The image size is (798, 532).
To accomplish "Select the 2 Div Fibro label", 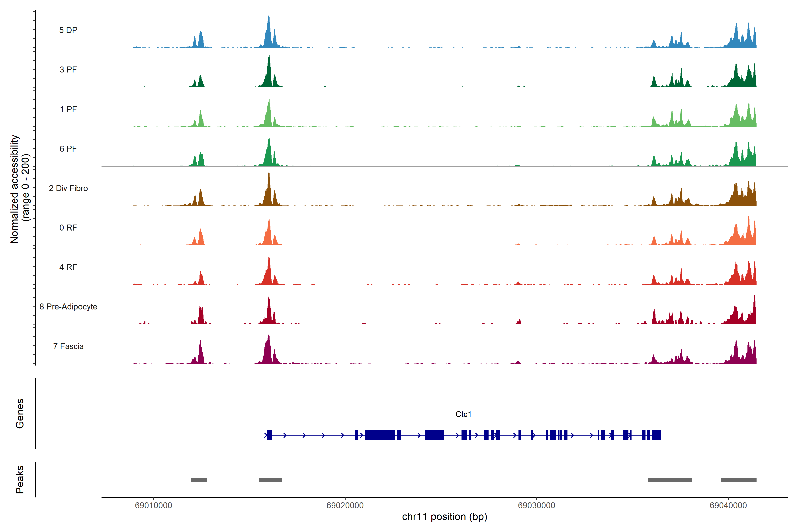I will pos(68,188).
